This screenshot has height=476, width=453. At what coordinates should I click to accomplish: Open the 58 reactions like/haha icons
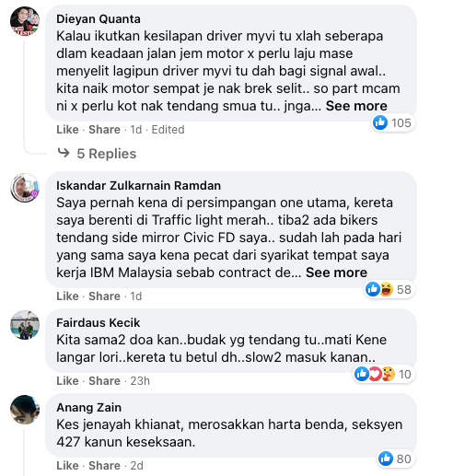coord(379,289)
